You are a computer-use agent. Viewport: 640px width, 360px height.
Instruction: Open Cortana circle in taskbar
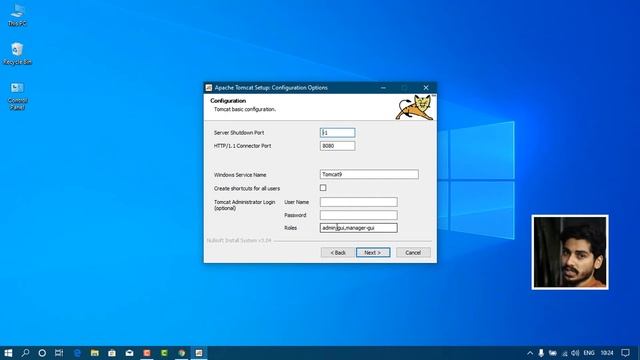pyautogui.click(x=42, y=353)
